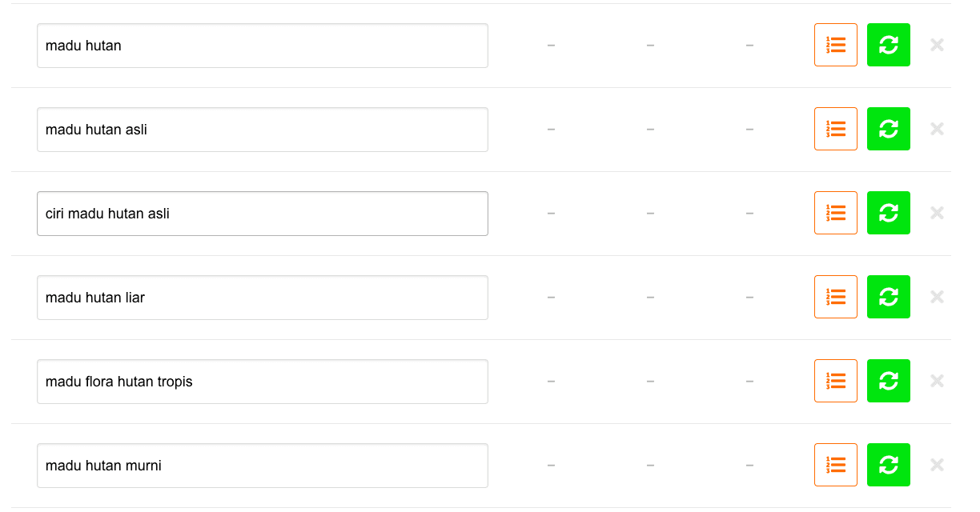Refresh 'ciri madu hutan asli' keyword data
This screenshot has height=512, width=980.
click(888, 213)
